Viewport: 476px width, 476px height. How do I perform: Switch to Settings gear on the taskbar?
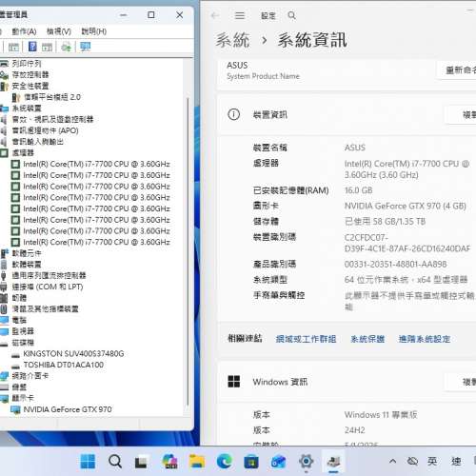coord(306,461)
